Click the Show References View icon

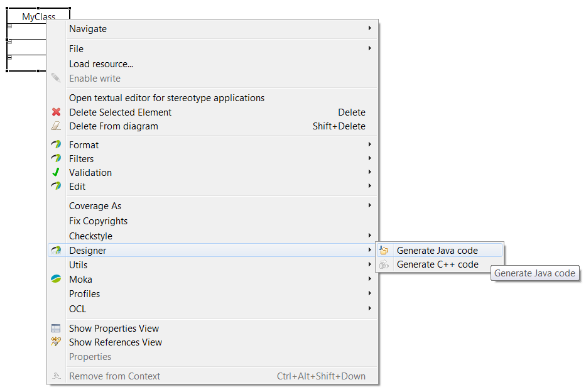tap(56, 342)
